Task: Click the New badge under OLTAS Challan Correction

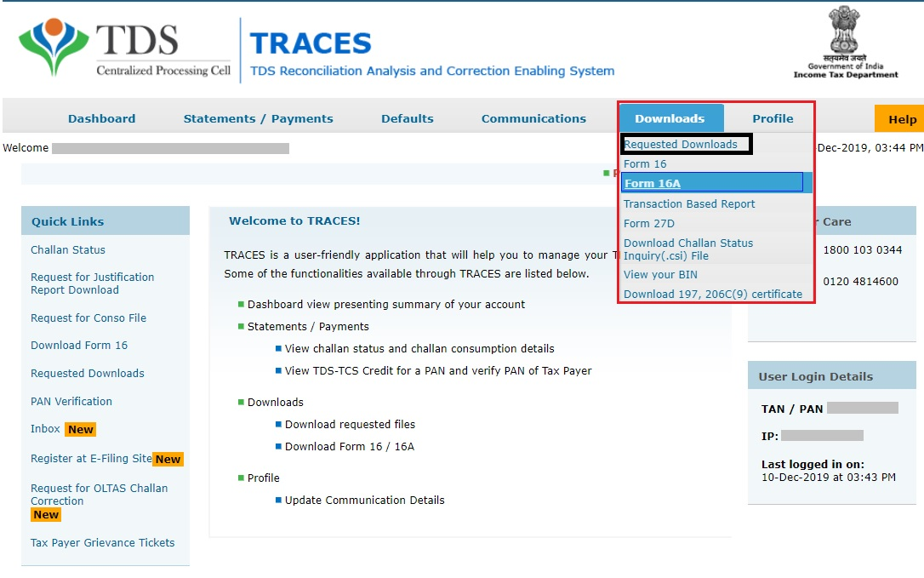Action: tap(46, 514)
